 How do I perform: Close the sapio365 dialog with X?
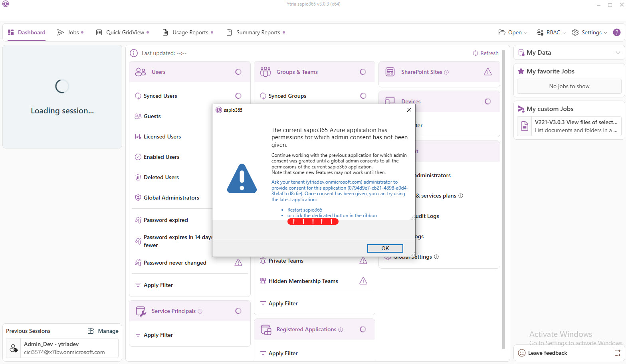409,110
